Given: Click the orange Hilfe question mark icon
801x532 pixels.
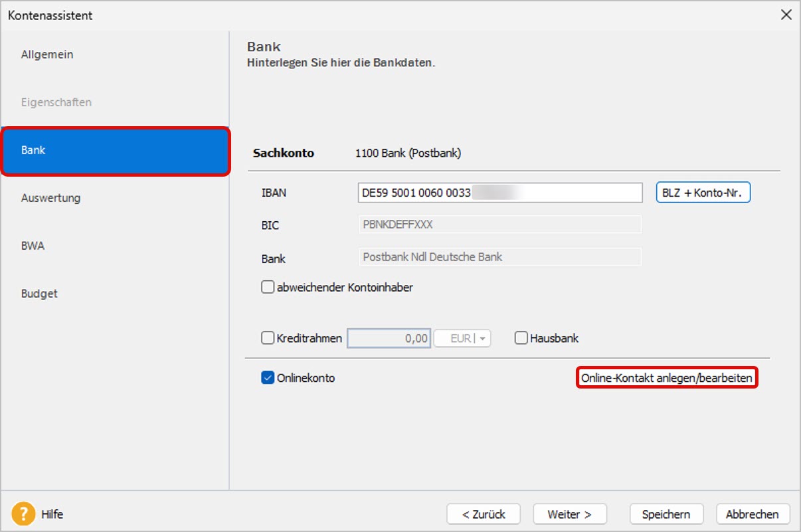Looking at the screenshot, I should [x=23, y=514].
